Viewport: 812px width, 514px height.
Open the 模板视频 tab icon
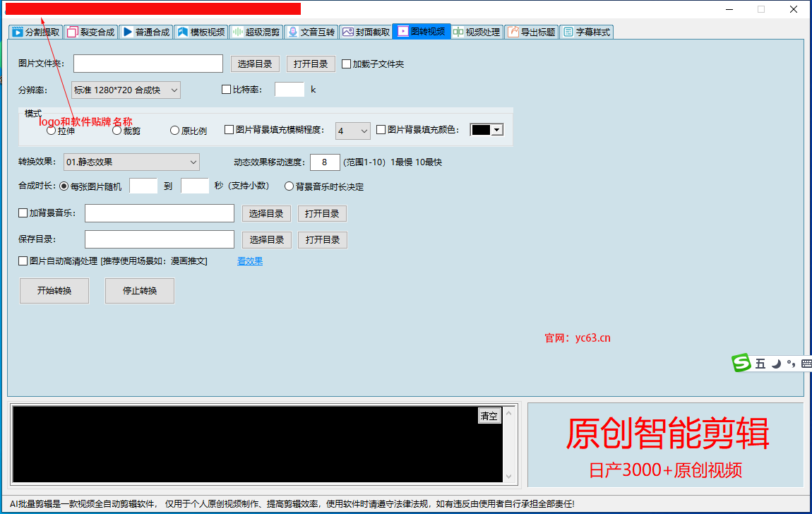(x=182, y=32)
